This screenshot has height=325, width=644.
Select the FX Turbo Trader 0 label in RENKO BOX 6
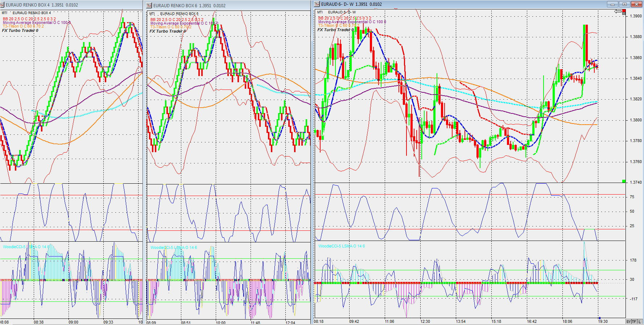pos(168,31)
